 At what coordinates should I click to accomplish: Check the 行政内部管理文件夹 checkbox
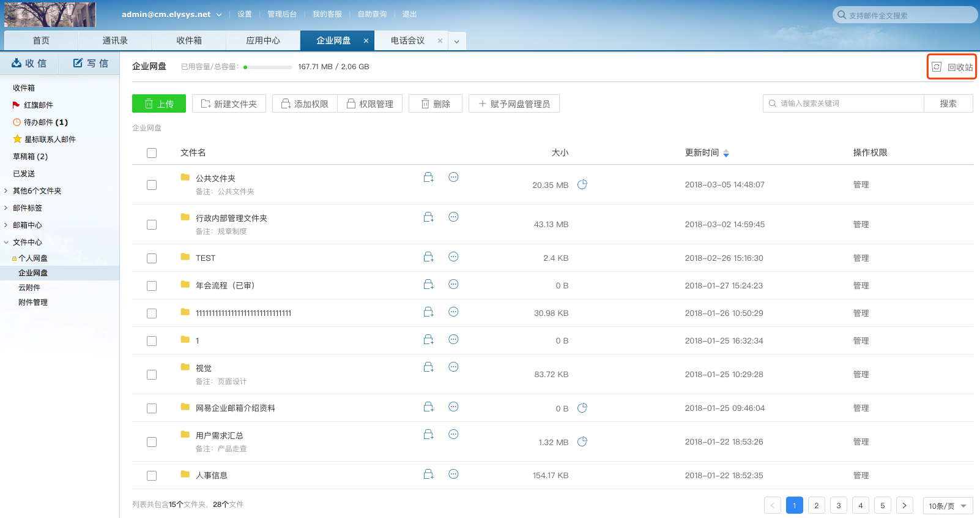tap(152, 225)
